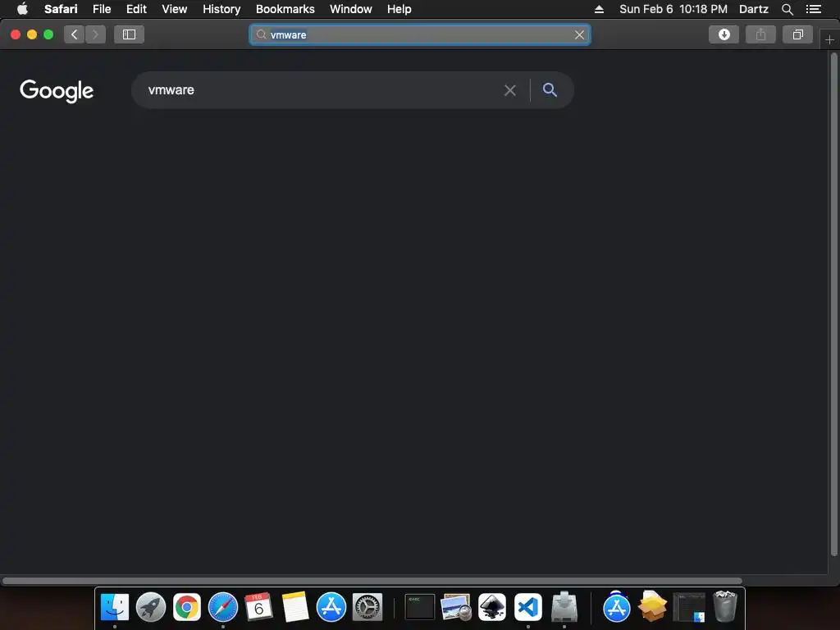Screen dimensions: 840x630
Task: Open the Apple menu
Action: (22, 9)
